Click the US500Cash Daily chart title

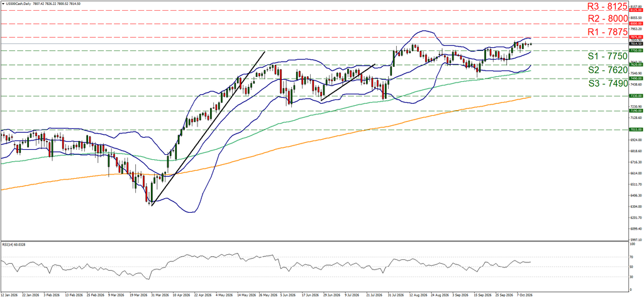(17, 3)
